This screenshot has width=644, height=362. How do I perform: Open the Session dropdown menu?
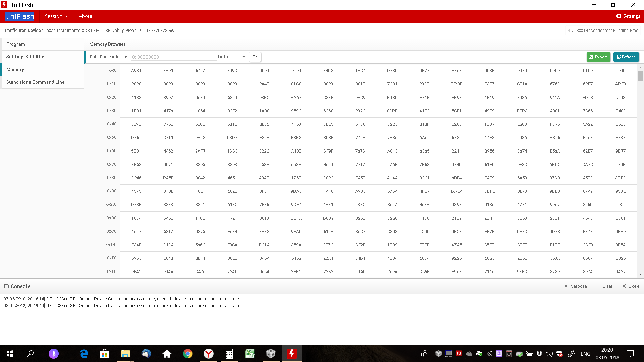click(x=56, y=16)
